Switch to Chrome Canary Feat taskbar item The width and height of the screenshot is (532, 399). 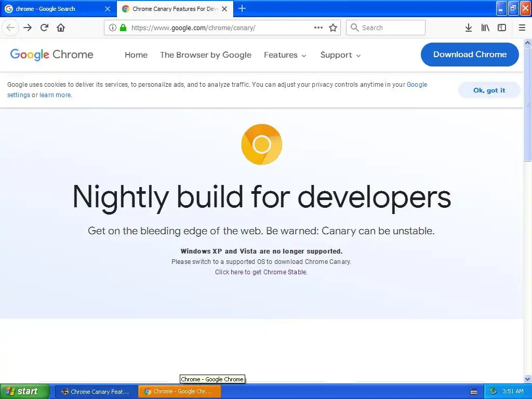coord(96,392)
